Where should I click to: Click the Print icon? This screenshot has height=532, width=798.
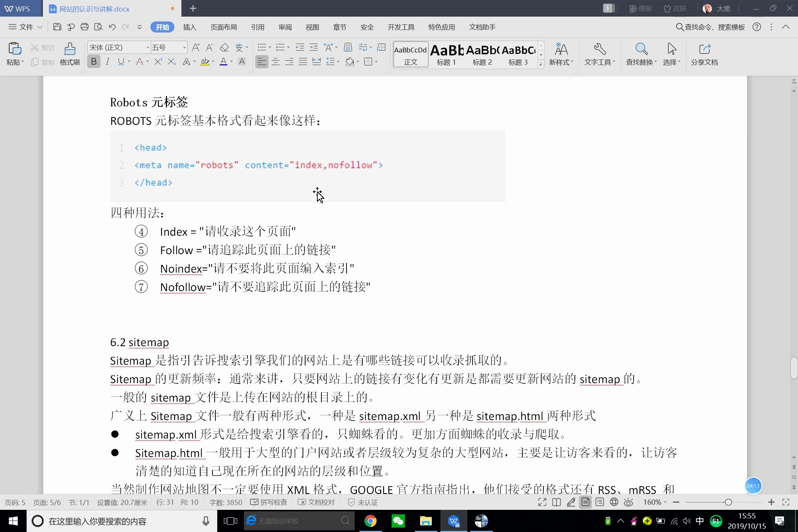point(85,27)
